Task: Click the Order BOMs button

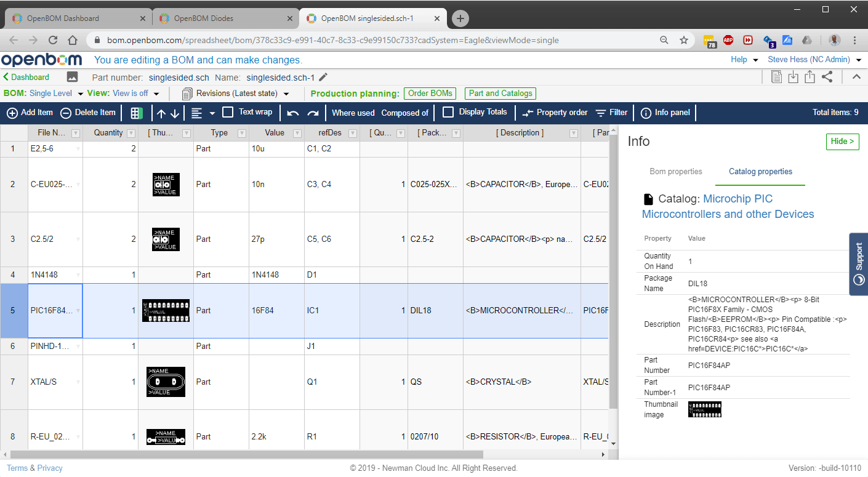Action: tap(430, 94)
